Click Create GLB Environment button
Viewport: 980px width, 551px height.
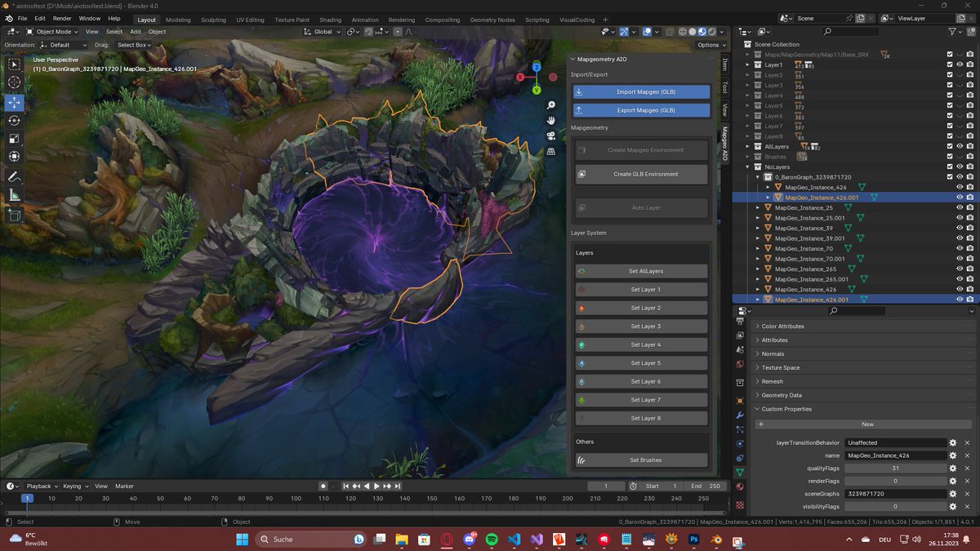[x=641, y=174]
